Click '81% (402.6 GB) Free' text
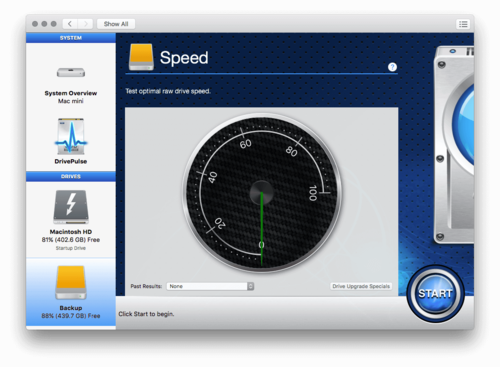Viewport: 500px width, 367px height. tap(71, 240)
